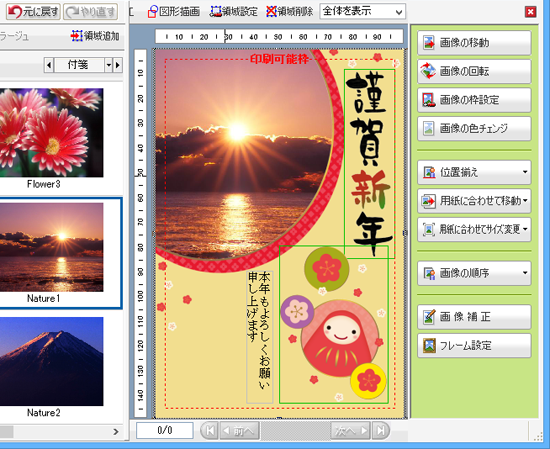Viewport: 550px width, 449px height.
Task: Click the 画像の色チェンジ button
Action: pos(474,128)
